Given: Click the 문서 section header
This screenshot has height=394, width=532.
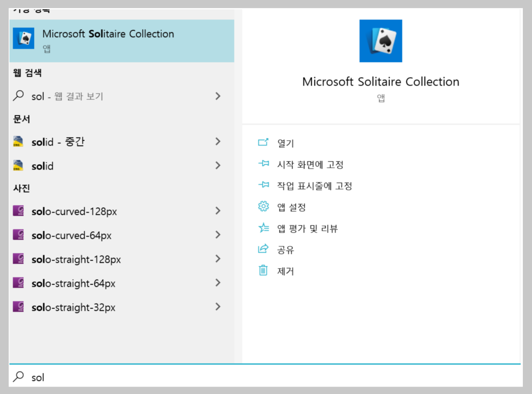Looking at the screenshot, I should coord(21,119).
